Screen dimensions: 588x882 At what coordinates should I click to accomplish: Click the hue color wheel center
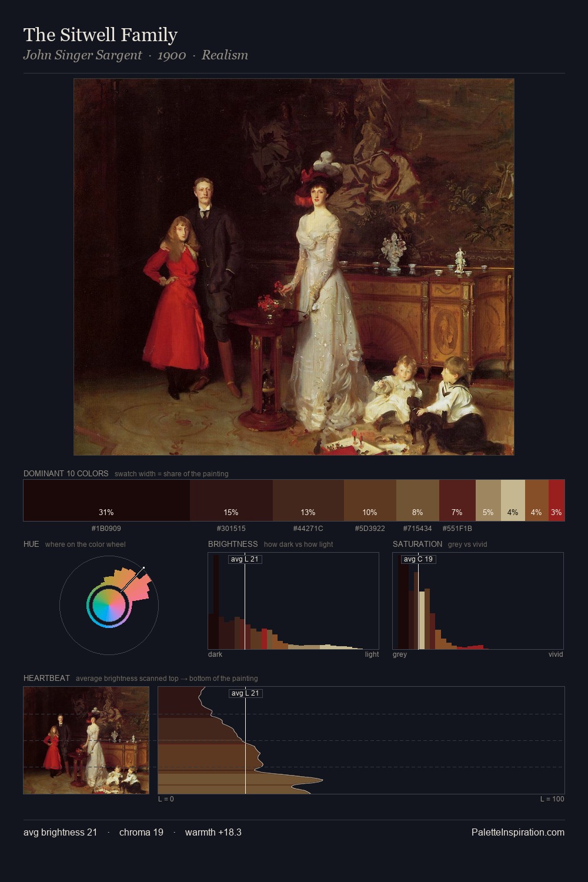pos(109,605)
